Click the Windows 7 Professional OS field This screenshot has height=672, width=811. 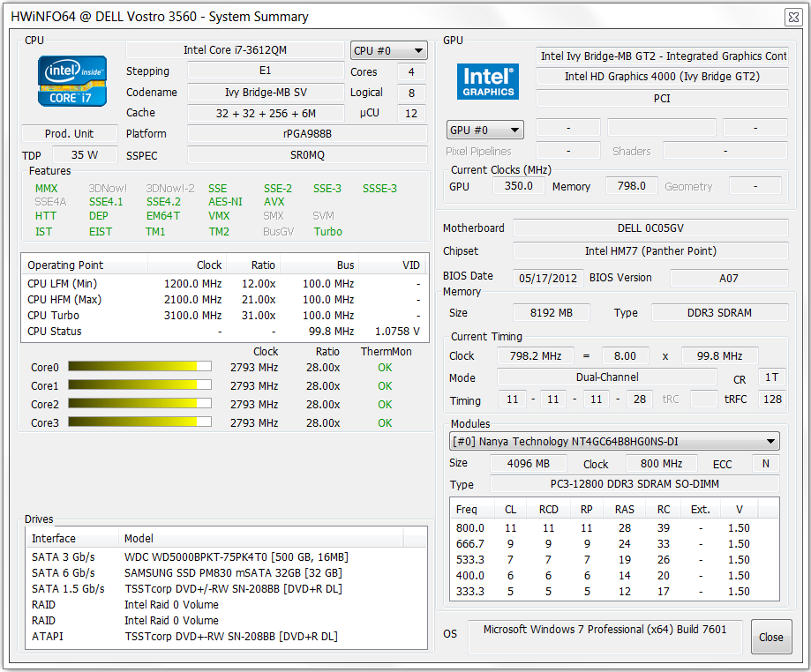pos(605,637)
